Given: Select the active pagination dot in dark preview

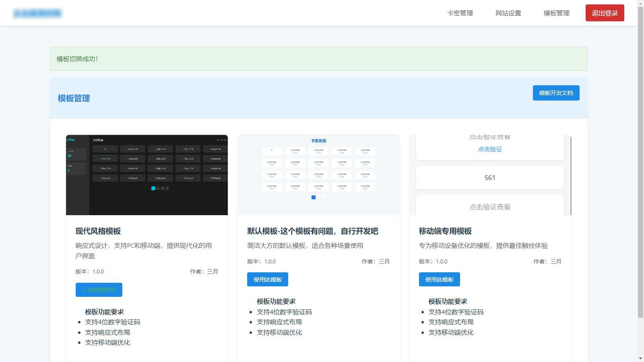Looking at the screenshot, I should click(x=153, y=187).
